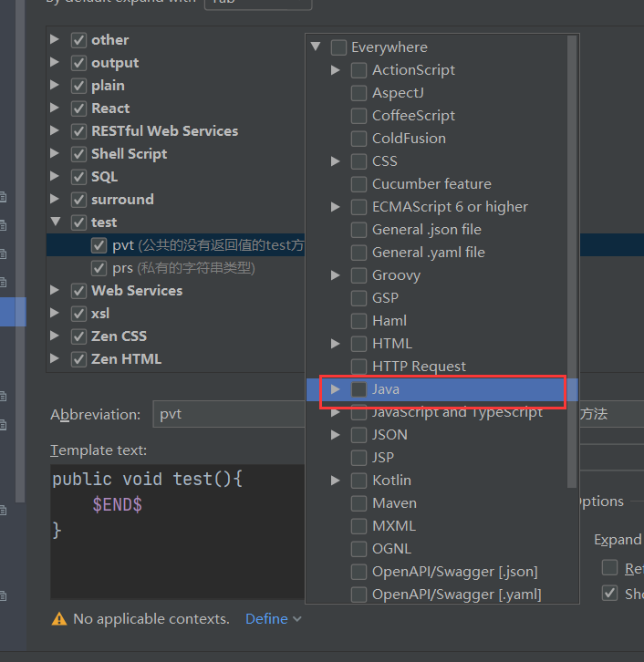Image resolution: width=644 pixels, height=662 pixels.
Task: Tick the Java context checkbox
Action: pyautogui.click(x=359, y=389)
